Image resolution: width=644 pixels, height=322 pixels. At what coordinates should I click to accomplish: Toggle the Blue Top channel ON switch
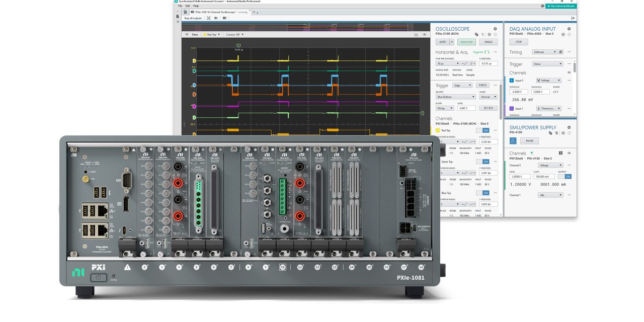[x=482, y=193]
